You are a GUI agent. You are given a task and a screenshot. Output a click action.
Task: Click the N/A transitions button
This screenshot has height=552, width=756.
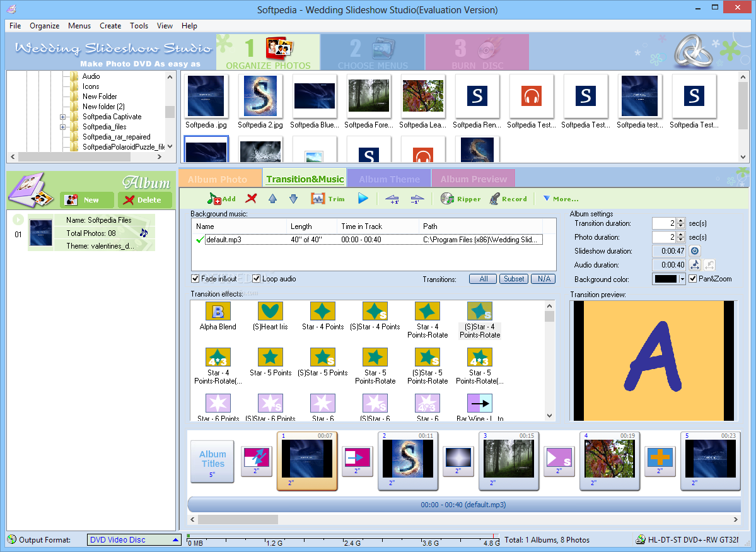[544, 279]
